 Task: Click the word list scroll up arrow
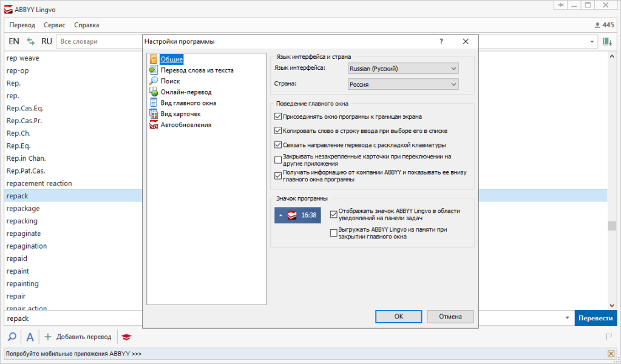click(x=612, y=56)
